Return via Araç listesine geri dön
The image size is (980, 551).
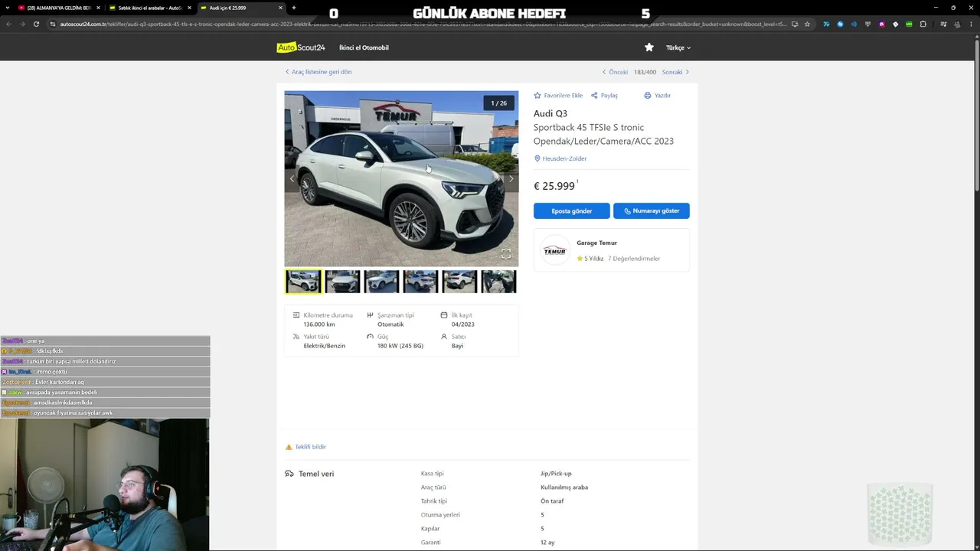[x=318, y=72]
